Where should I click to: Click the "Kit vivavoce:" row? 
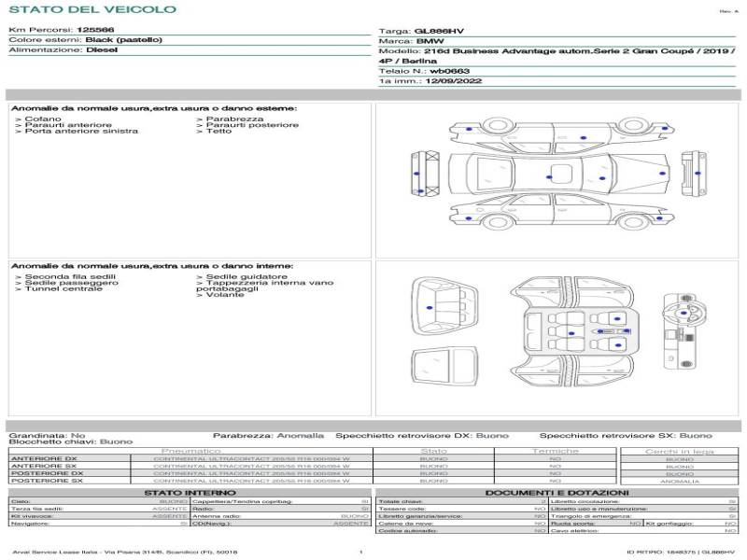pos(100,517)
